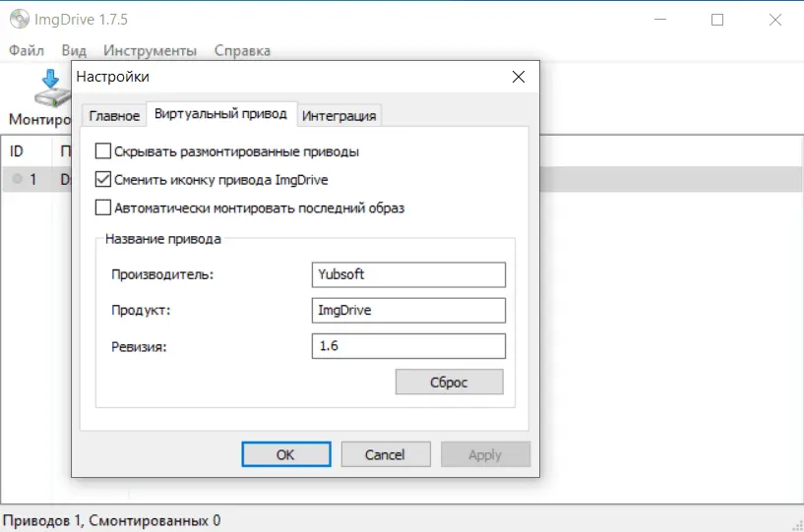Click the Mount drive toolbar icon

click(x=51, y=89)
